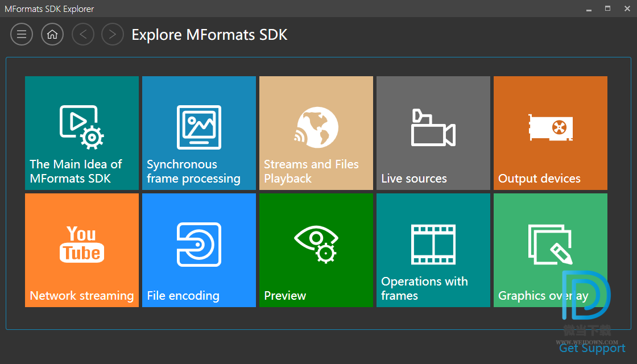This screenshot has height=364, width=637.
Task: Navigate back with the left arrow
Action: [83, 34]
